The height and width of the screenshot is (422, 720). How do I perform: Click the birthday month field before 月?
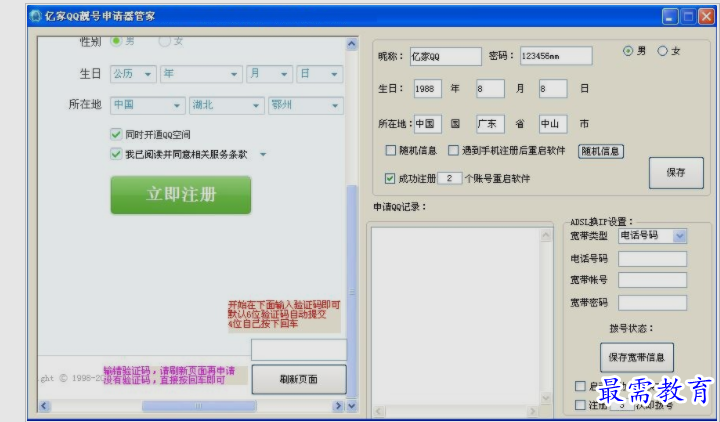[490, 89]
